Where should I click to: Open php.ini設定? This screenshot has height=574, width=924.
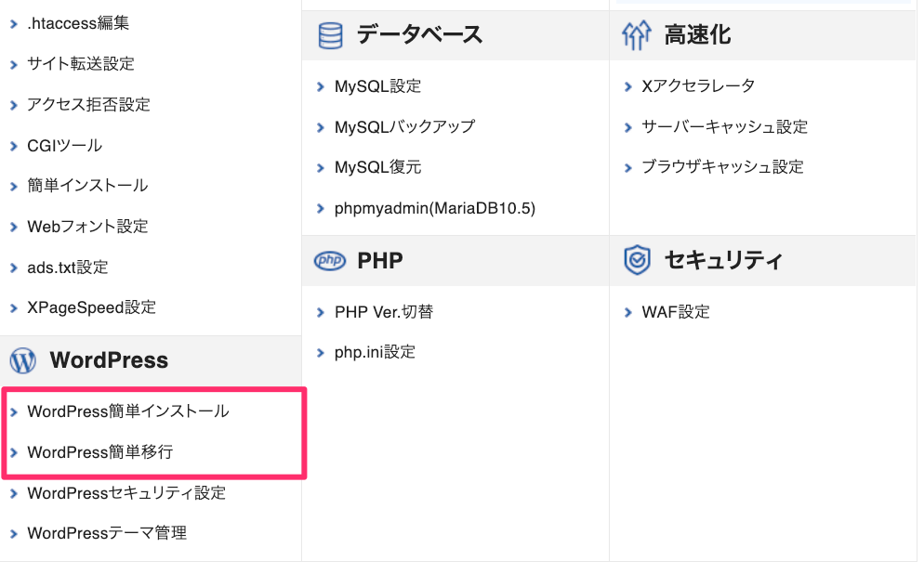375,353
